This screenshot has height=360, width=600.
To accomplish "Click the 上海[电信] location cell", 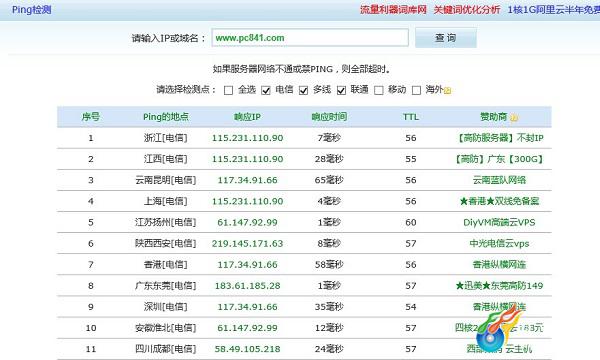I will coord(166,201).
